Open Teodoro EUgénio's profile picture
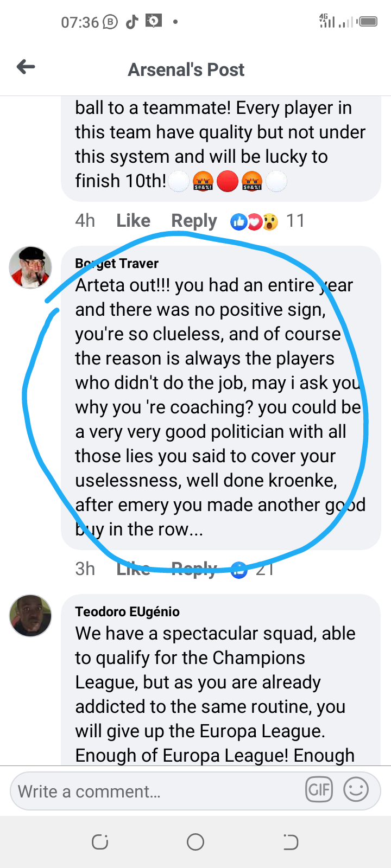391x868 pixels. coord(30,615)
